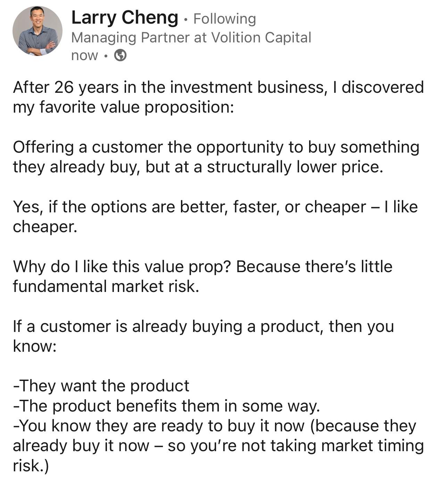448x488 pixels.
Task: Click the 'Volition Capital' text in headline
Action: 263,38
